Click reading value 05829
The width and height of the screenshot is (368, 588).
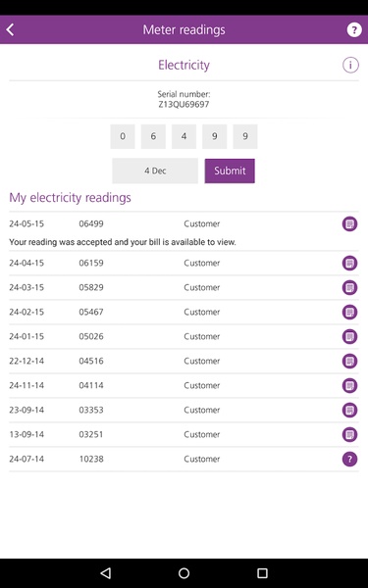pos(91,287)
